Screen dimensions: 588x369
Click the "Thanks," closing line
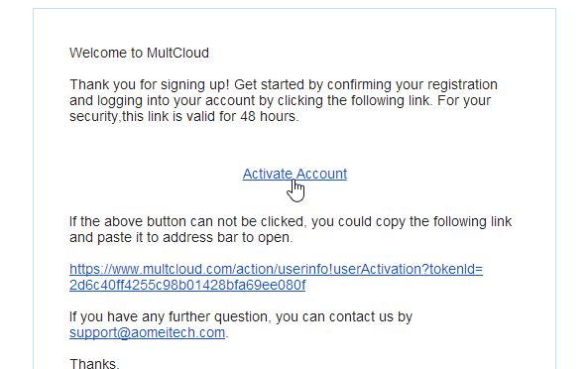[94, 363]
